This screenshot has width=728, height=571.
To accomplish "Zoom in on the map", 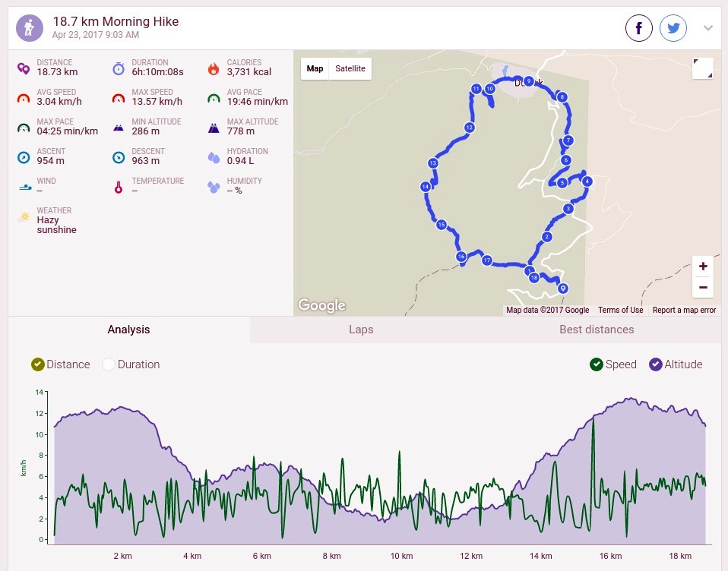I will coord(703,267).
